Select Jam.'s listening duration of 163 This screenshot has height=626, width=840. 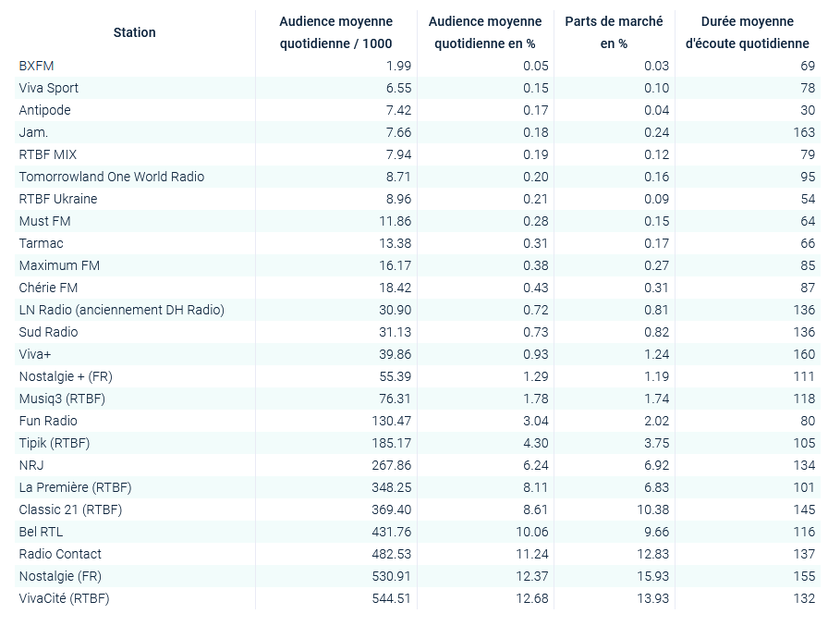point(804,132)
